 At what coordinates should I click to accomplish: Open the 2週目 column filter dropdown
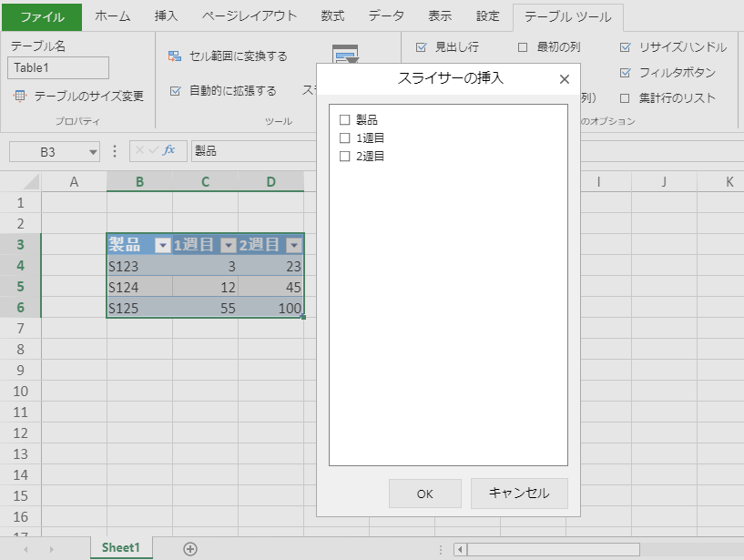[293, 245]
